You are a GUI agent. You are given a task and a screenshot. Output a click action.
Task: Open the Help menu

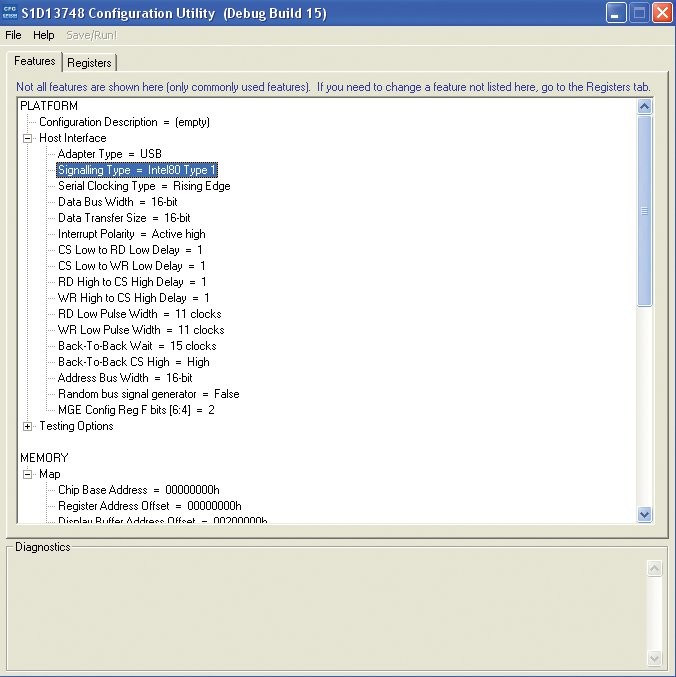coord(44,35)
